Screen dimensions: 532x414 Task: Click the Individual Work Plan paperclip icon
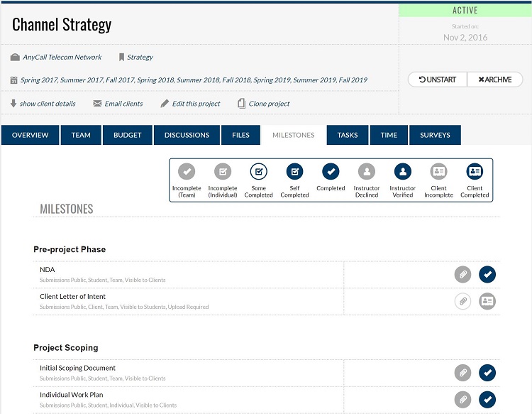coord(462,400)
